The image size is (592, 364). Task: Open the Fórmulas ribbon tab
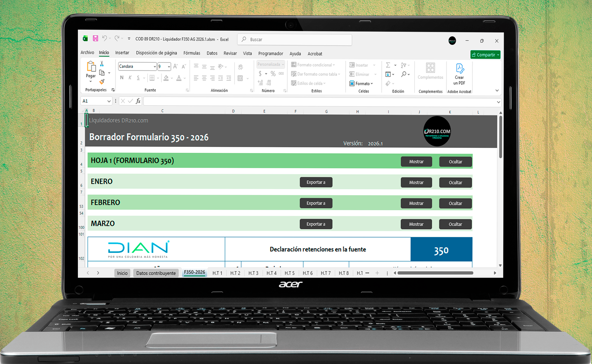point(192,53)
